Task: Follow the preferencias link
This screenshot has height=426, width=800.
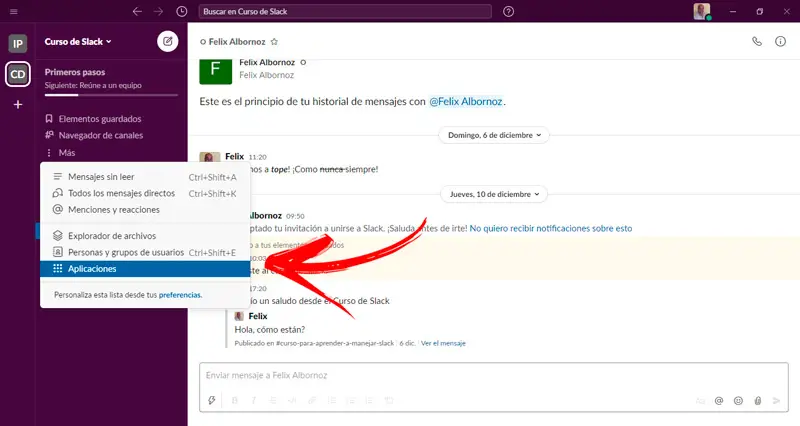Action: (x=180, y=295)
